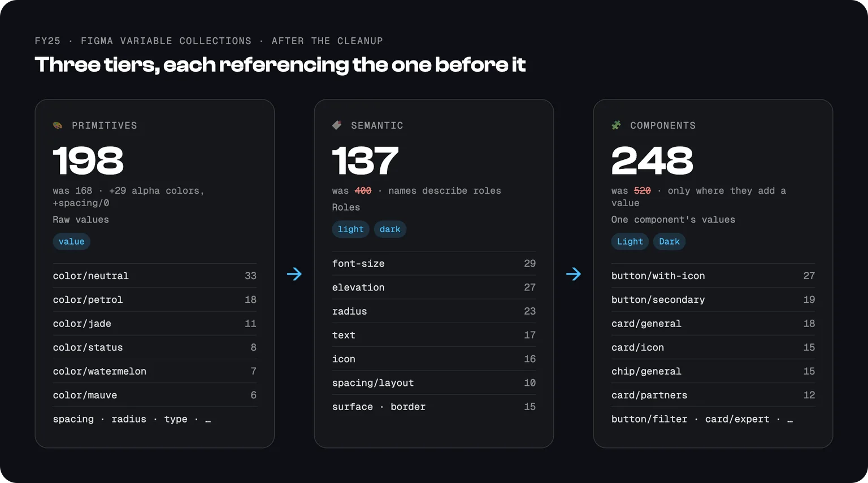Click the 'color/jade' row
Screen dimensions: 868x483
click(155, 323)
